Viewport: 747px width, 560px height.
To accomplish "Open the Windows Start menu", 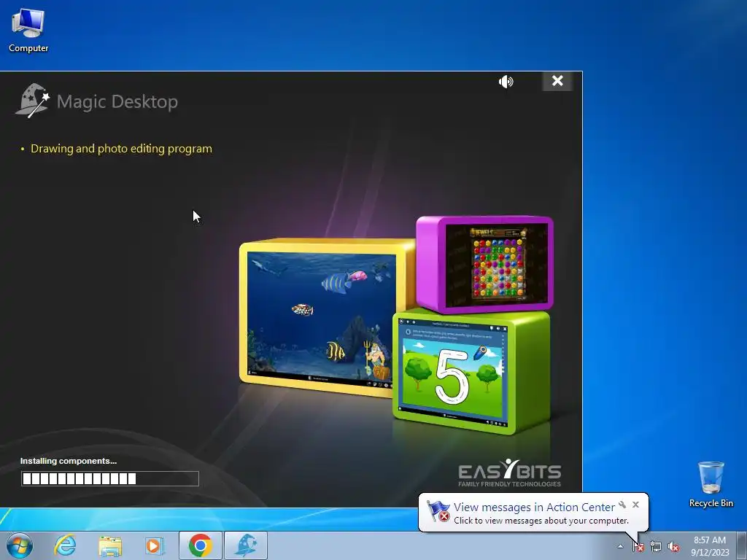I will tap(20, 545).
